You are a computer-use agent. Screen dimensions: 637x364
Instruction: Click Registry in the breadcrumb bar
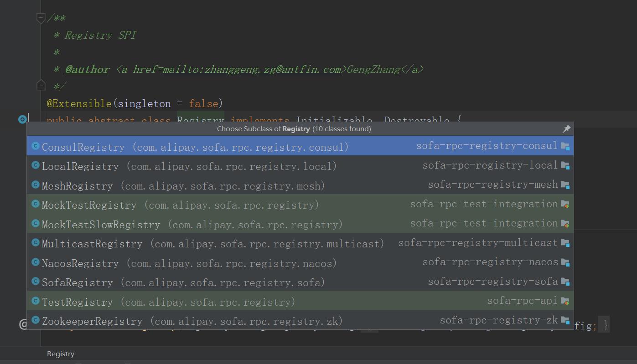tap(60, 354)
